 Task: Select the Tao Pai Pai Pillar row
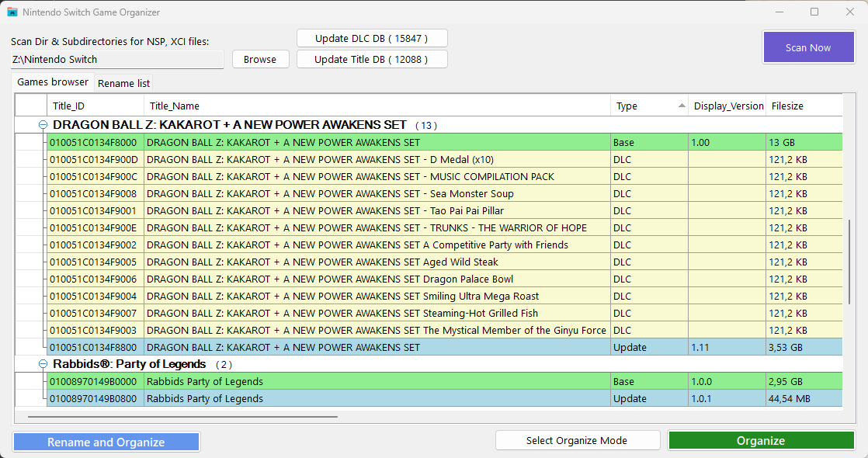point(445,210)
